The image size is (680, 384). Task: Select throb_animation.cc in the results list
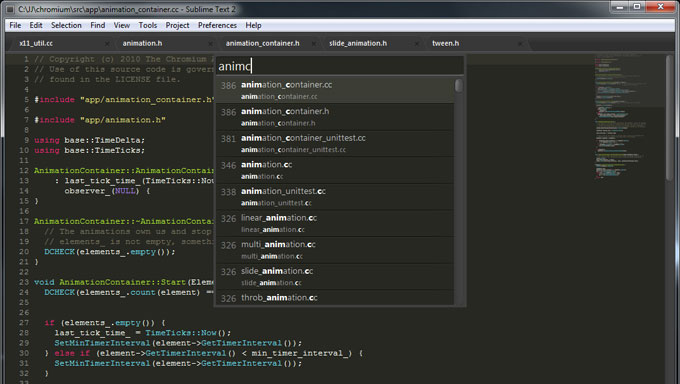(335, 298)
